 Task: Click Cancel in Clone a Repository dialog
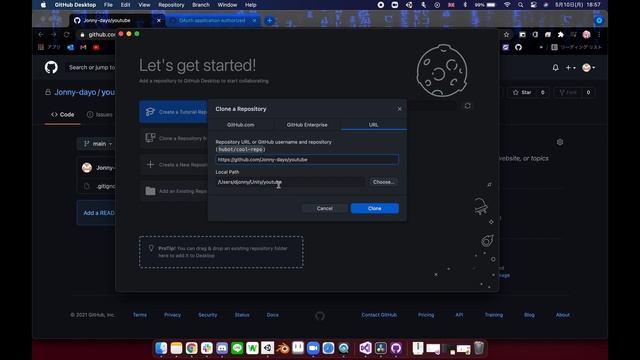(x=324, y=208)
